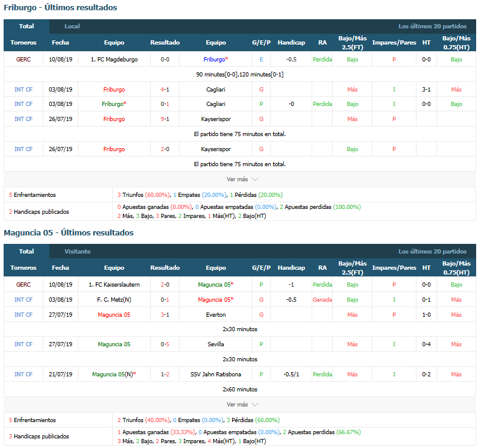
Task: Click the Sevilla team link
Action: pos(216,344)
